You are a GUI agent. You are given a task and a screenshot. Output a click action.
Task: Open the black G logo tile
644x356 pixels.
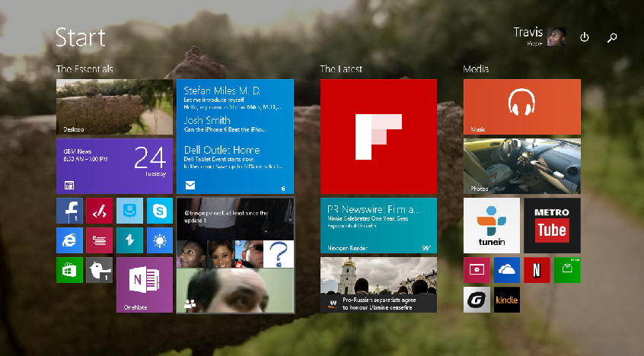(x=477, y=300)
